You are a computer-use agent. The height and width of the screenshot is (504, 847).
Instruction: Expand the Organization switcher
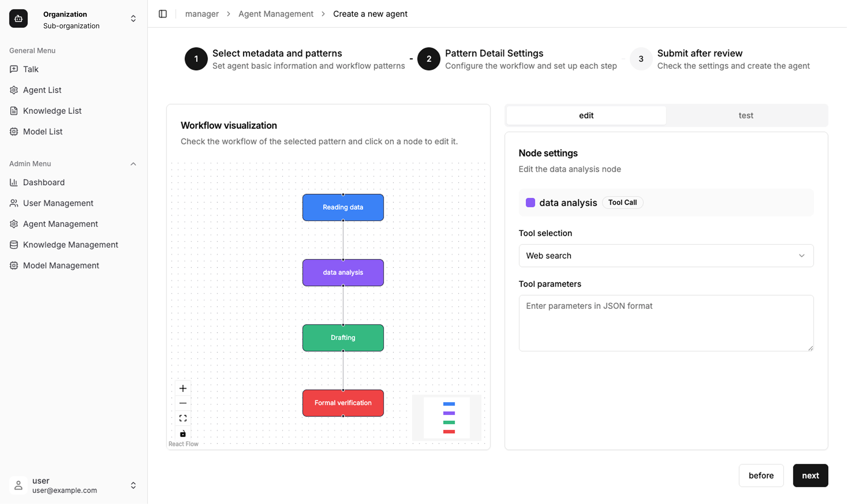tap(133, 18)
